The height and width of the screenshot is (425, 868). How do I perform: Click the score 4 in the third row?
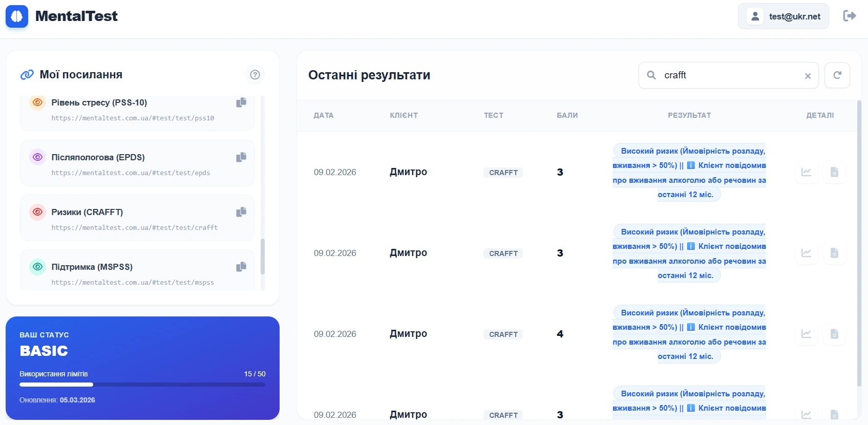coord(560,334)
